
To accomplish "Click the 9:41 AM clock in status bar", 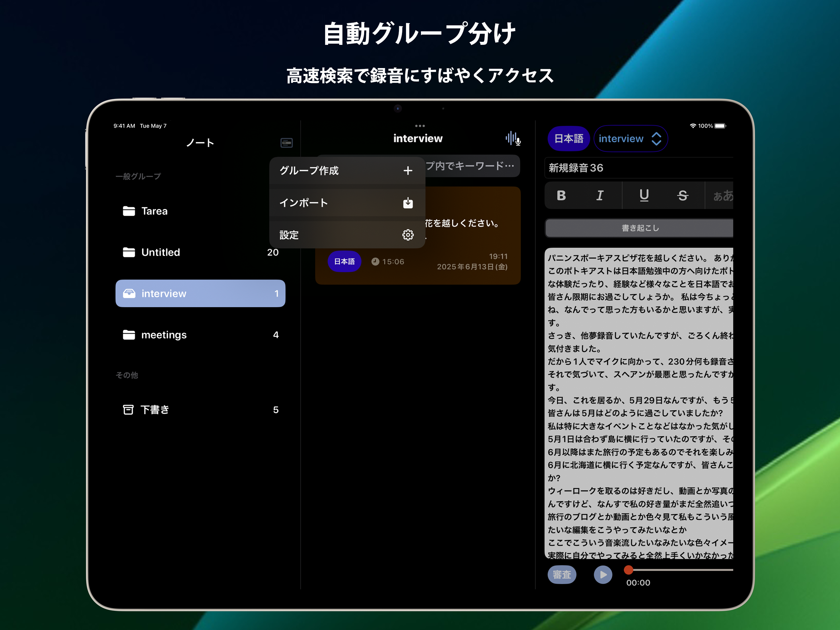I will click(124, 126).
